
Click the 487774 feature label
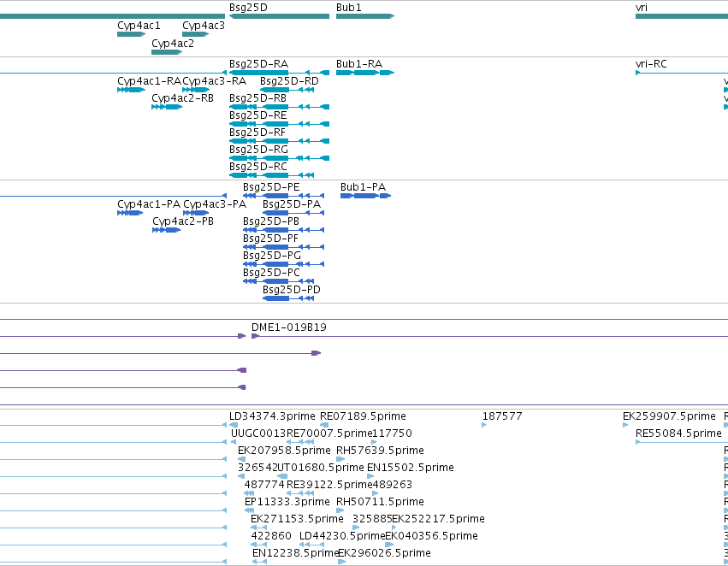click(x=264, y=485)
